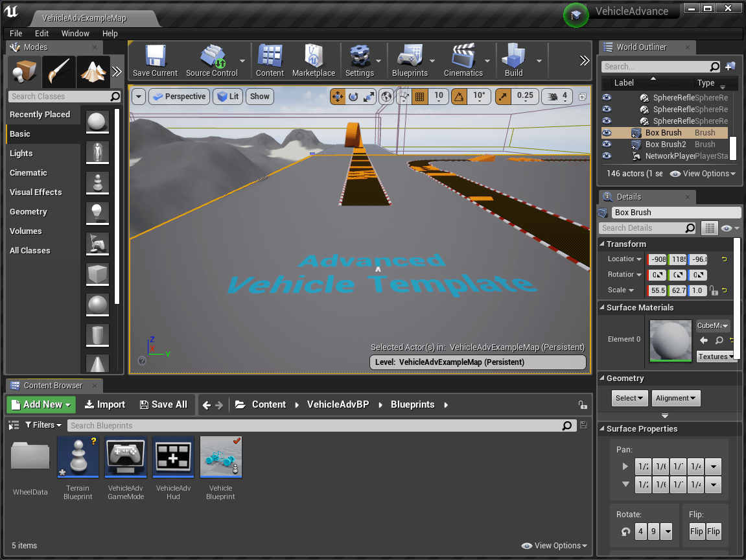Open the Perspective view dropdown
This screenshot has height=560, width=746.
click(179, 96)
